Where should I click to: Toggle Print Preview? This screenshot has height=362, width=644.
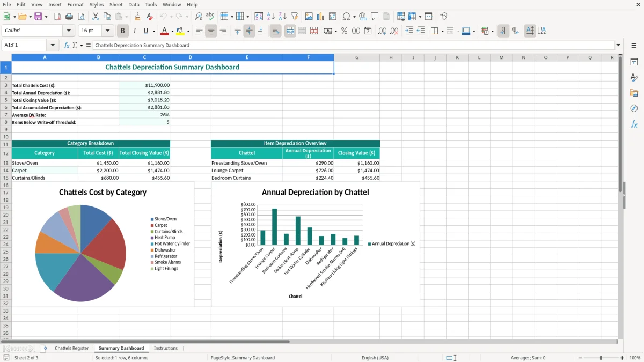pyautogui.click(x=80, y=17)
